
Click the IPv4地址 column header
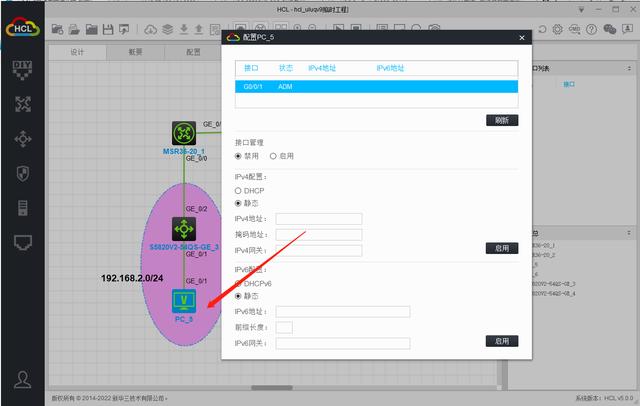pyautogui.click(x=322, y=68)
